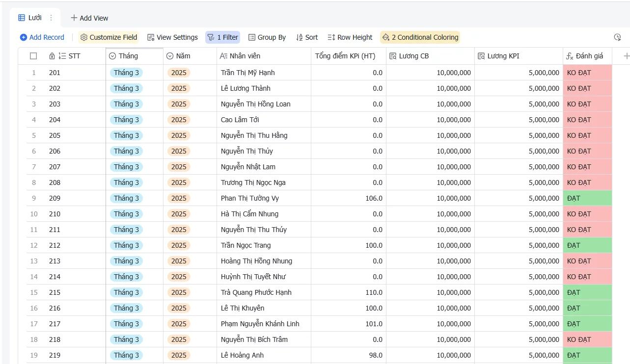
Task: Select Nguyễn Thị Thu Thúy cell
Action: (264, 230)
